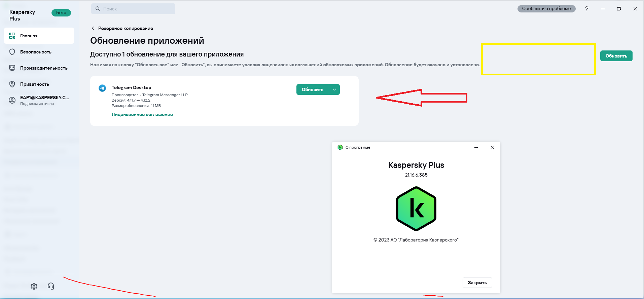Viewport: 644px width, 299px height.
Task: Open the Лицензионное соглашение link
Action: point(142,114)
